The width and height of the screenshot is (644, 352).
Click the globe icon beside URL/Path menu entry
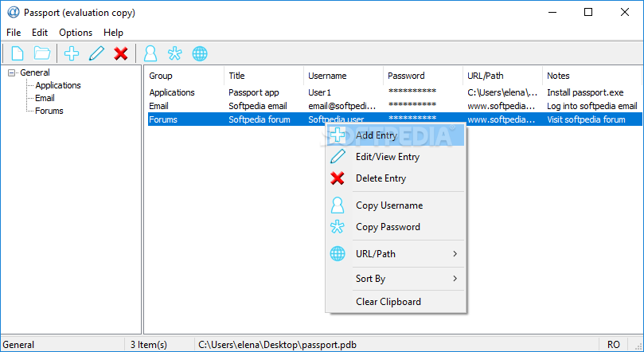coord(338,254)
